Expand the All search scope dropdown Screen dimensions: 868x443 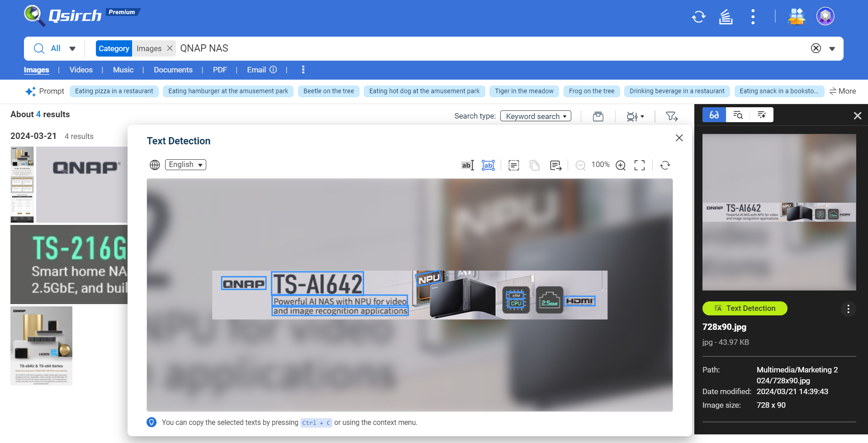(72, 48)
